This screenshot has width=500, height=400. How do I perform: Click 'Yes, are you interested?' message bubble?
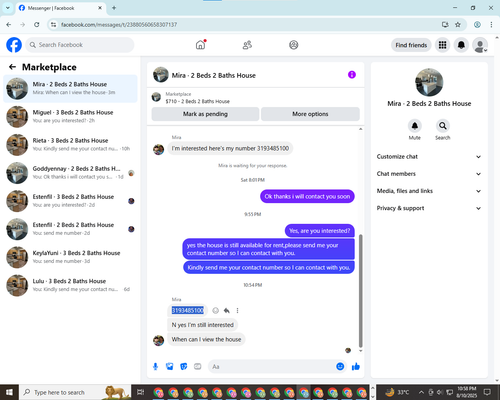(320, 231)
